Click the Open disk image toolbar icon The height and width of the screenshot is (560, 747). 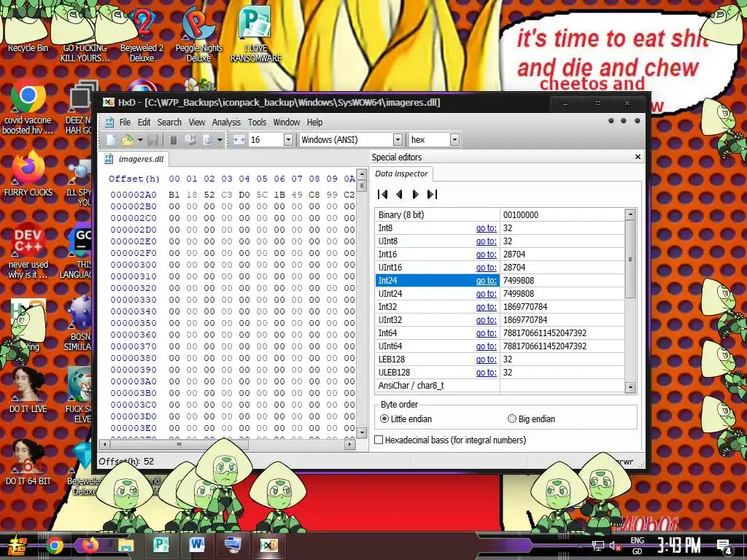click(207, 139)
